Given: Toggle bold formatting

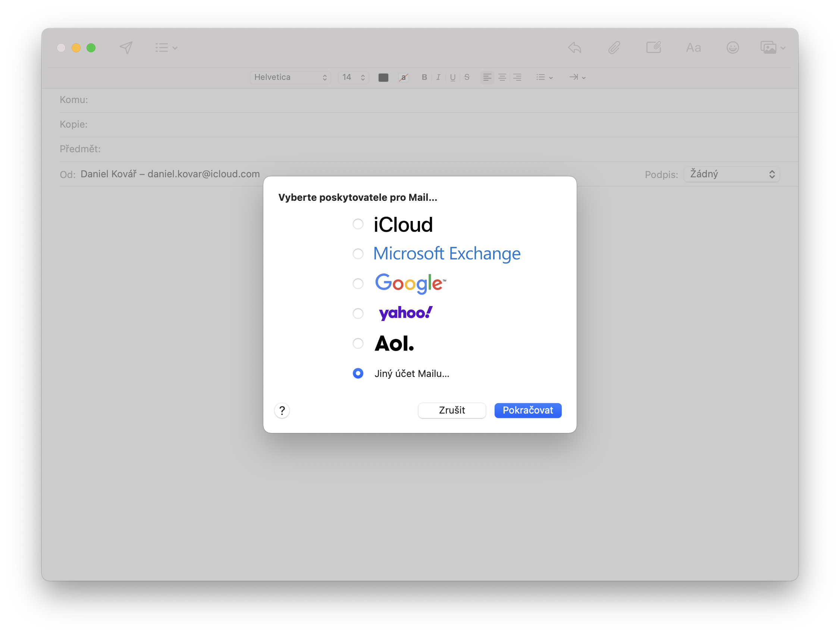Looking at the screenshot, I should pyautogui.click(x=424, y=77).
